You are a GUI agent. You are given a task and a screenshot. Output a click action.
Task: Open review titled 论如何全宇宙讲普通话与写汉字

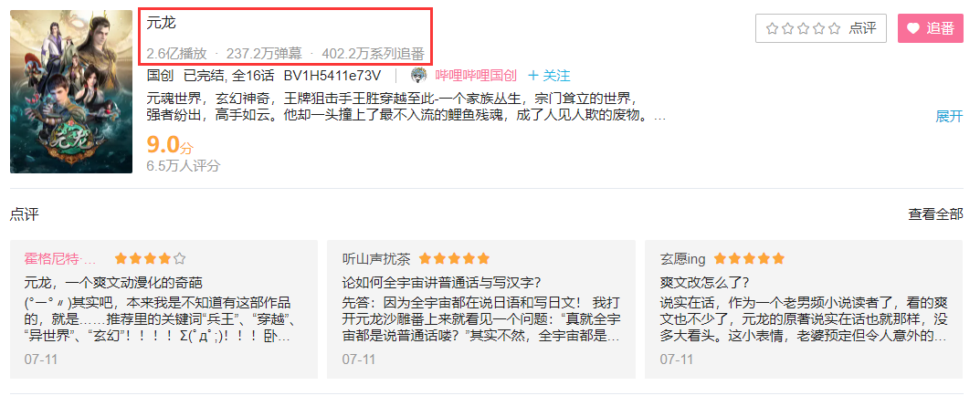(442, 282)
